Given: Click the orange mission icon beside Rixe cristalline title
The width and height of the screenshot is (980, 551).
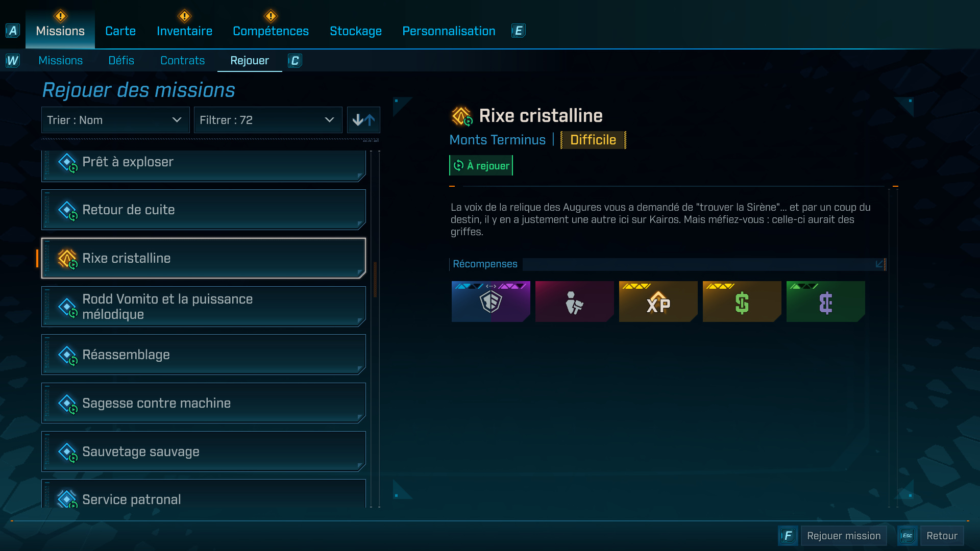Looking at the screenshot, I should [x=462, y=116].
